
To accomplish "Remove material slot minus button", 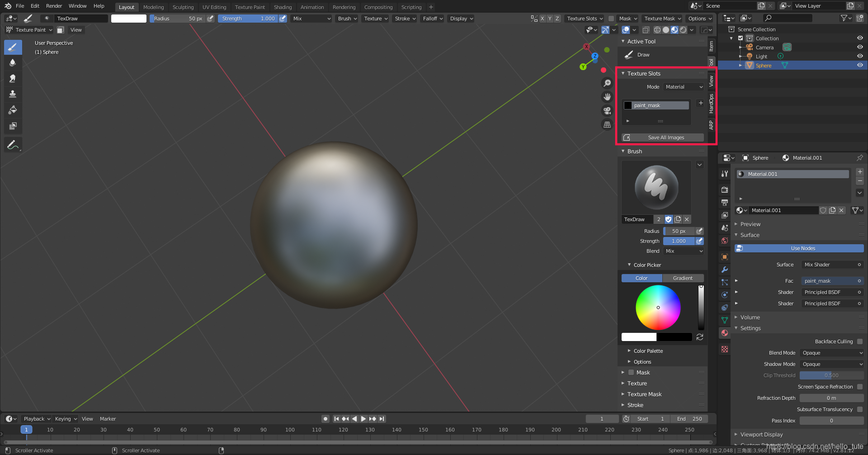I will [860, 181].
